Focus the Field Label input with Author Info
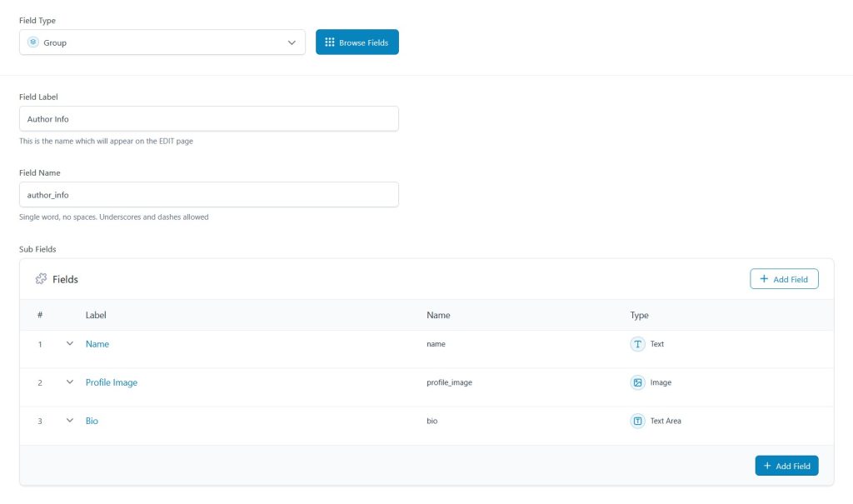The width and height of the screenshot is (853, 504). click(208, 119)
